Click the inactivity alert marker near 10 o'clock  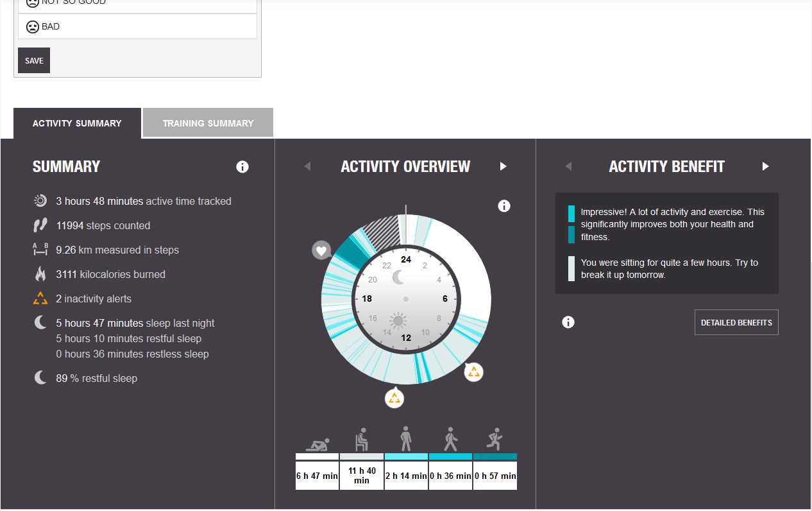click(473, 372)
